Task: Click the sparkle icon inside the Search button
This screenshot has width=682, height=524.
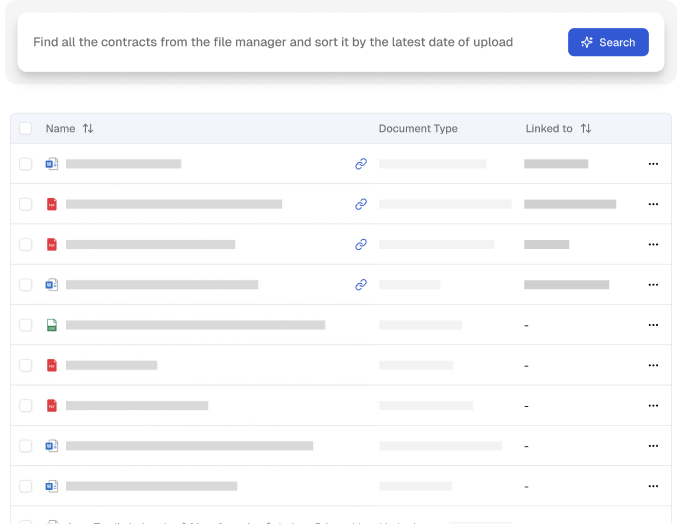Action: coord(587,42)
